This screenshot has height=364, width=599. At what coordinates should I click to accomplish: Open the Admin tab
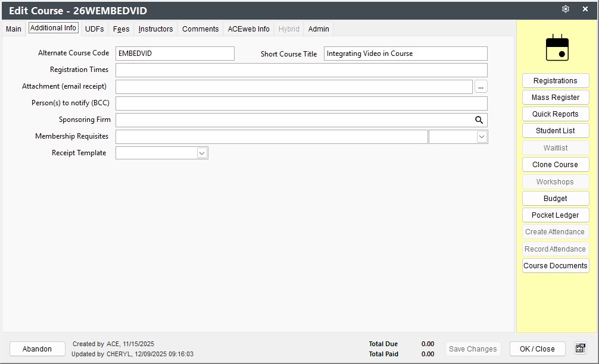(319, 29)
